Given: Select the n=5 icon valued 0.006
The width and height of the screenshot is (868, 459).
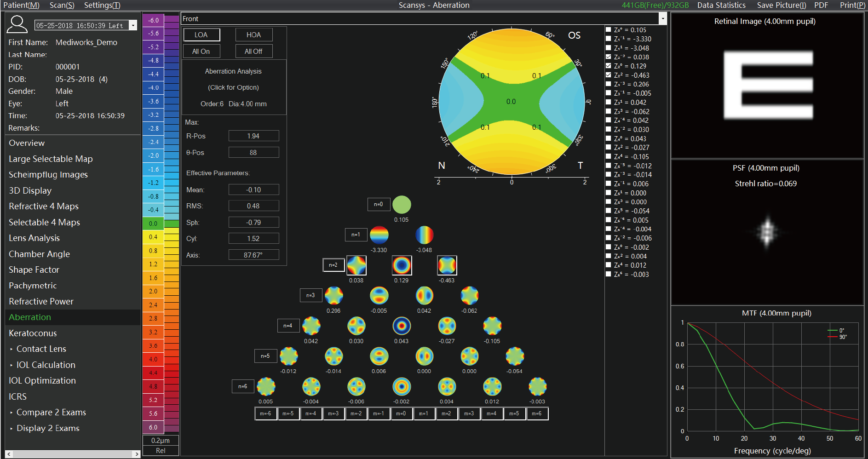Looking at the screenshot, I should click(x=379, y=356).
